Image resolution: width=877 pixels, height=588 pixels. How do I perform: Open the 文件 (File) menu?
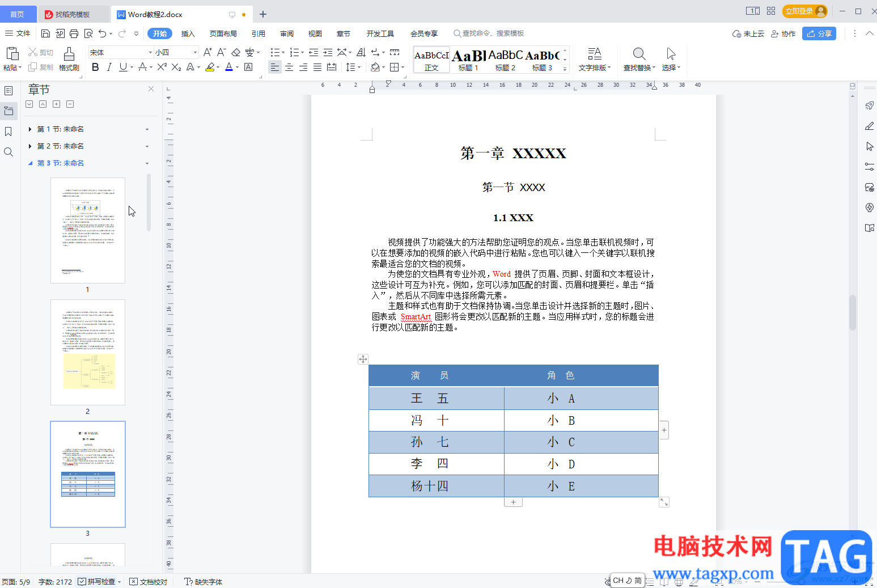(18, 33)
